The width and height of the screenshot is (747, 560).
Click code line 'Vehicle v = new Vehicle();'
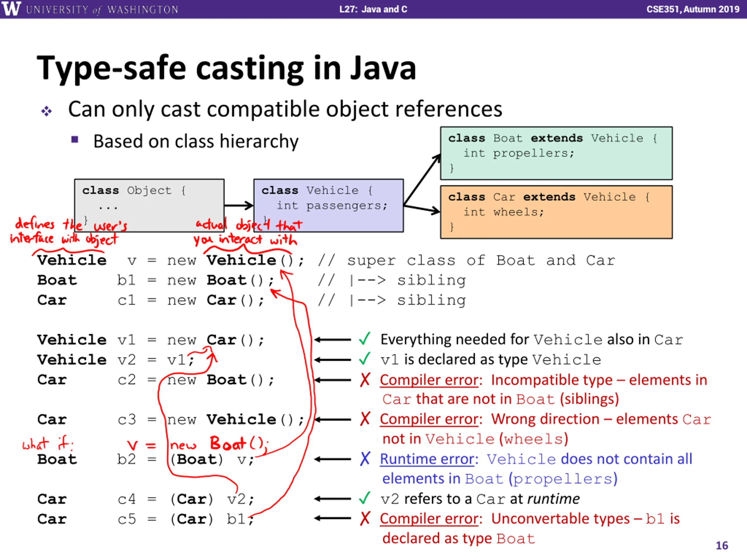[x=170, y=260]
